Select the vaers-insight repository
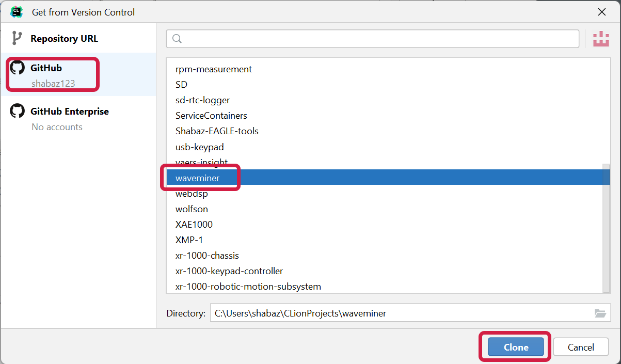Viewport: 621px width, 364px height. [x=384, y=162]
